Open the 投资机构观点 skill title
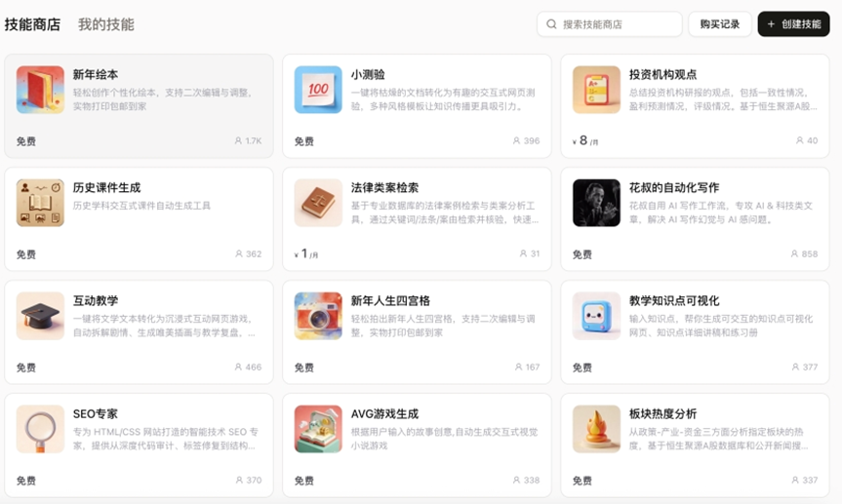The width and height of the screenshot is (842, 504). [662, 75]
